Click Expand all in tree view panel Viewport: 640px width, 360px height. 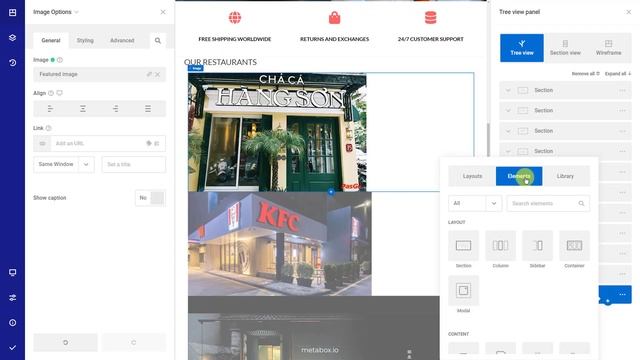point(618,74)
